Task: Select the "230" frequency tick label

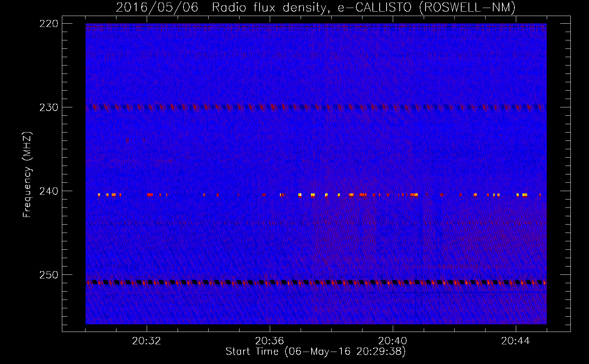Action: point(48,107)
